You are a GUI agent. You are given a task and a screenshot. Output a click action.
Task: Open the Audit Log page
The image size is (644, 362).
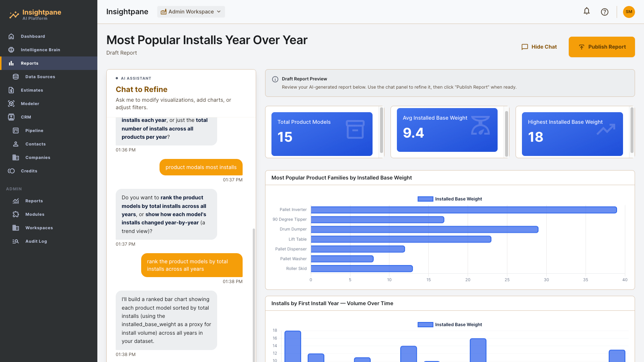point(49,241)
